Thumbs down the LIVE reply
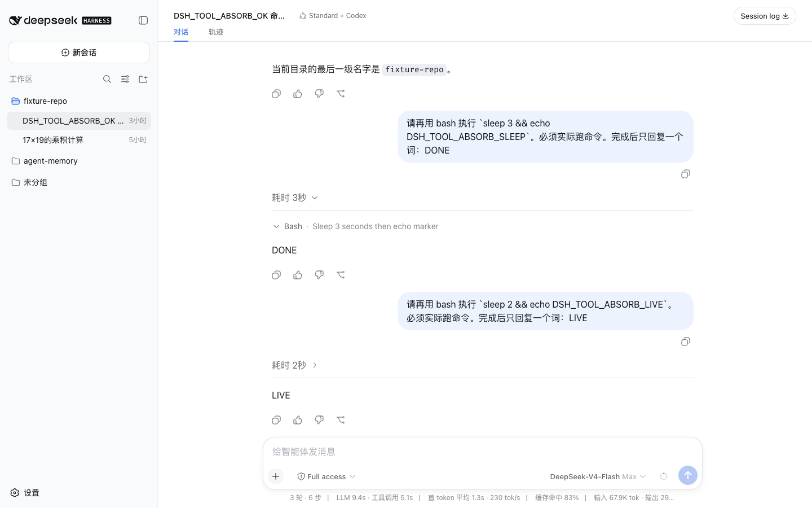The image size is (812, 508). point(319,420)
